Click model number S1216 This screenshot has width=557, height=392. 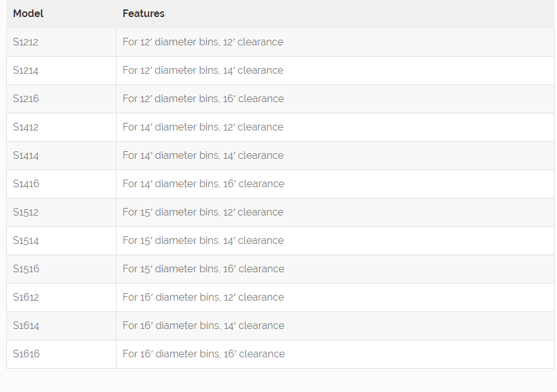pyautogui.click(x=26, y=99)
